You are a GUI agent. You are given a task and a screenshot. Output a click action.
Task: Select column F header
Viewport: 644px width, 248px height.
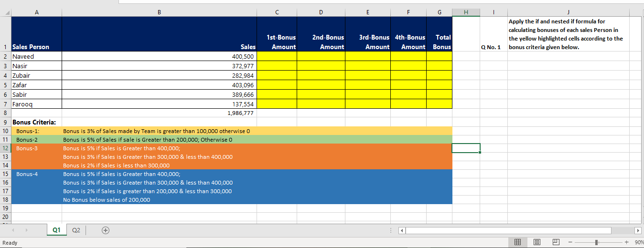point(408,12)
